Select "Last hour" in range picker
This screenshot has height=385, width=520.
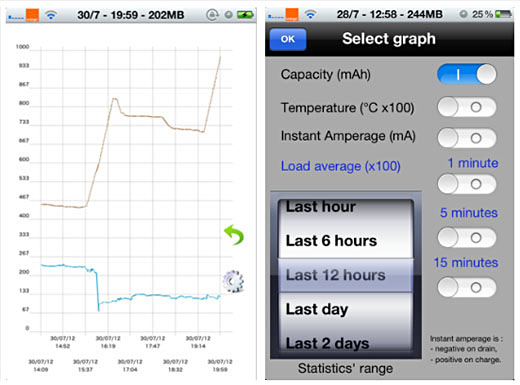(346, 207)
